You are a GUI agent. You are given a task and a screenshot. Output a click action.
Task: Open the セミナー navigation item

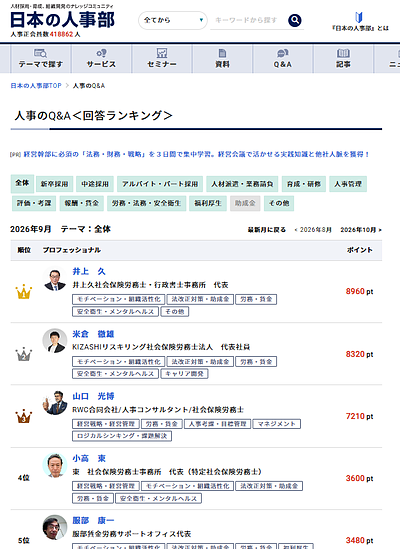coord(161,58)
